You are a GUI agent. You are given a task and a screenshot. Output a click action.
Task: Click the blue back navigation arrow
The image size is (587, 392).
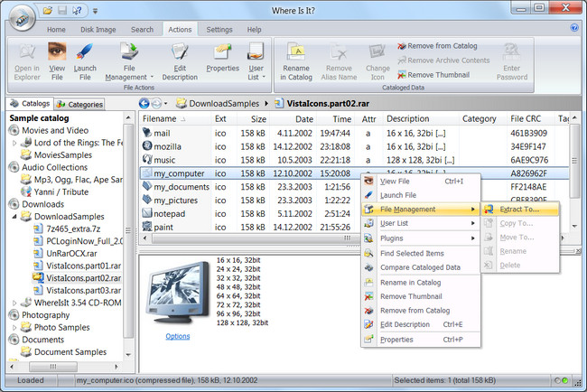click(144, 103)
